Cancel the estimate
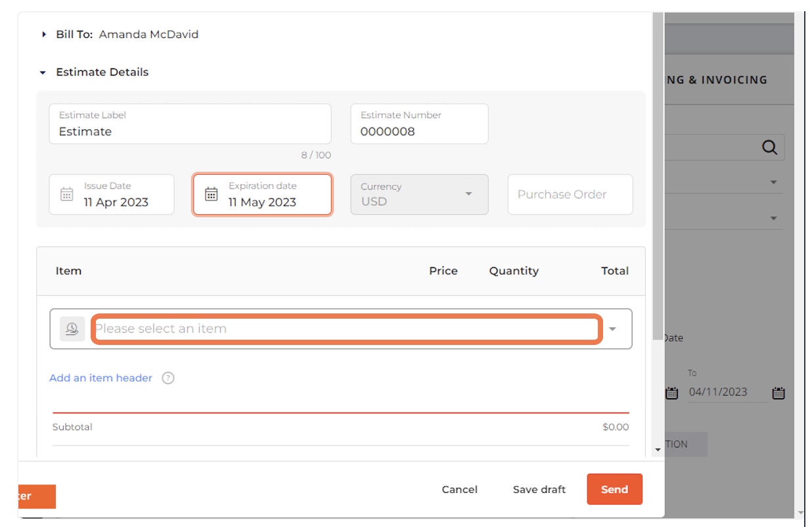 coord(460,490)
